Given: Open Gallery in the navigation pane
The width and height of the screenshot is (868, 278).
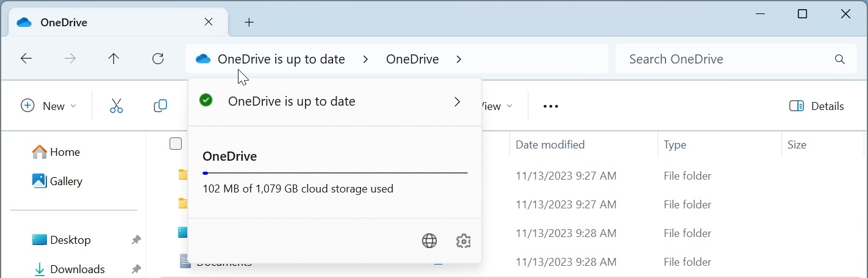Looking at the screenshot, I should coord(65,181).
